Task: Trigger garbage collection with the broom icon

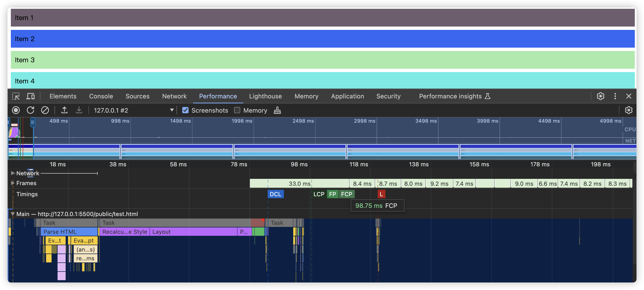Action: pyautogui.click(x=278, y=110)
